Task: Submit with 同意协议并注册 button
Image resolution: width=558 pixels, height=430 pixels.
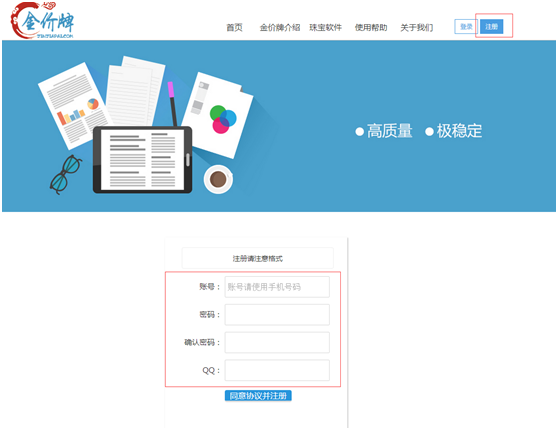Action: (258, 396)
